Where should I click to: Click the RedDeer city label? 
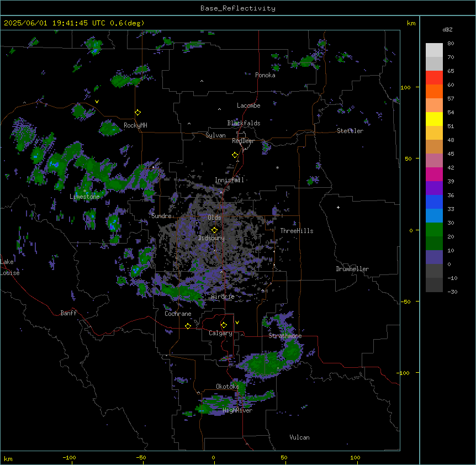tap(243, 141)
